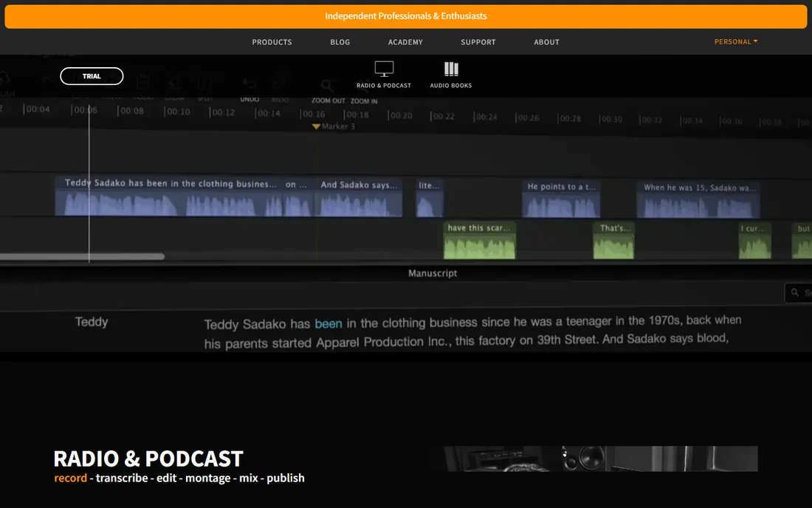Viewport: 812px width, 508px height.
Task: Select the green 'have this scar...' clip
Action: click(x=480, y=240)
